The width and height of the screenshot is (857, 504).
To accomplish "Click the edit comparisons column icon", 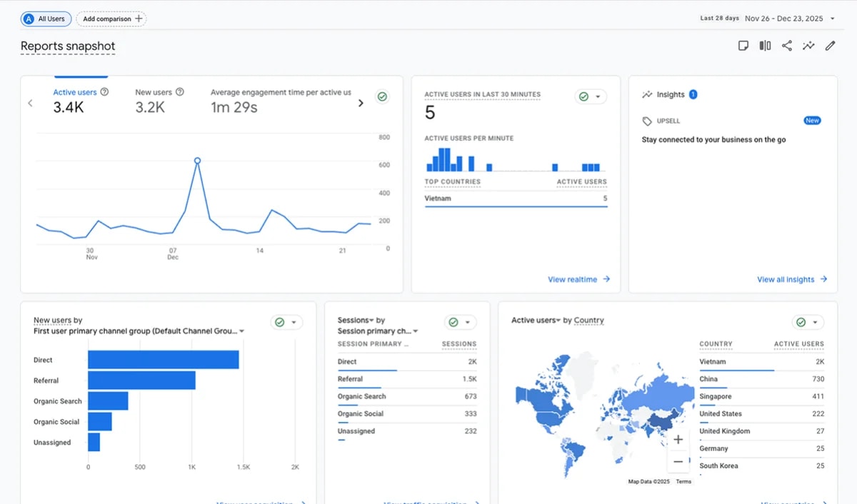I will click(x=765, y=46).
